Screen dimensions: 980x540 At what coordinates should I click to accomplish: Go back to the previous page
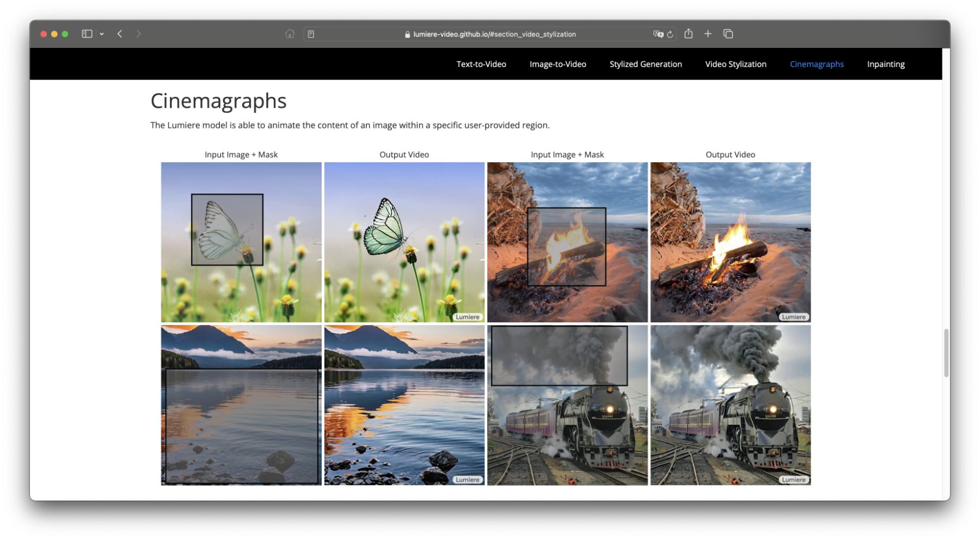coord(120,34)
